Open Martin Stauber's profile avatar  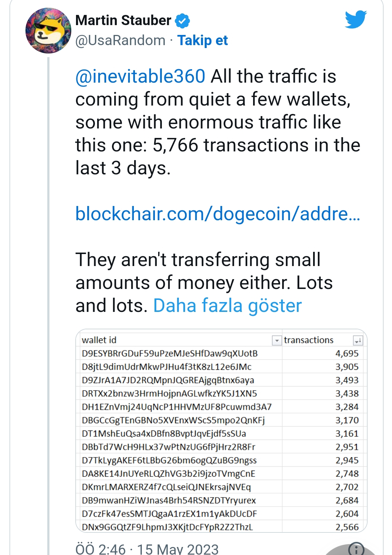pyautogui.click(x=48, y=31)
